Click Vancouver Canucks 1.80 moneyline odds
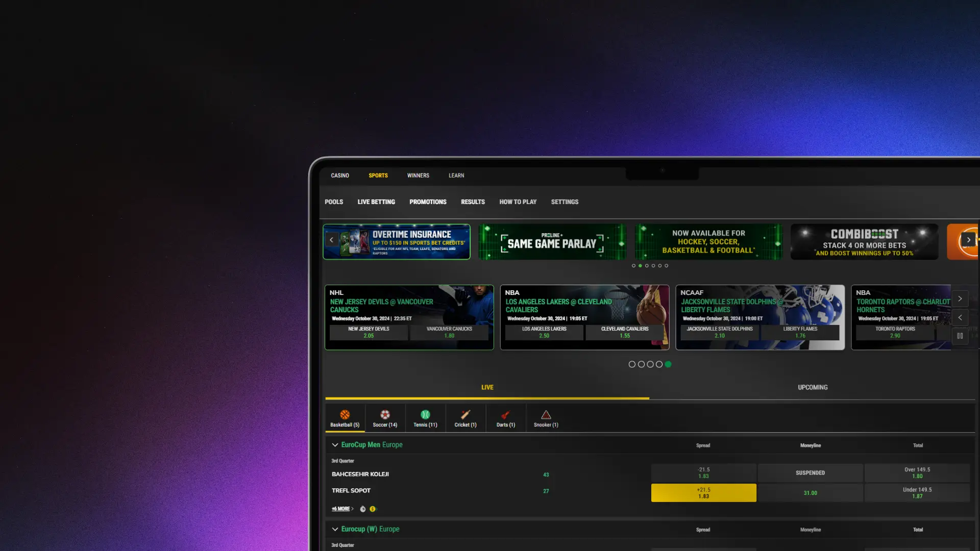980x551 pixels. pos(450,332)
